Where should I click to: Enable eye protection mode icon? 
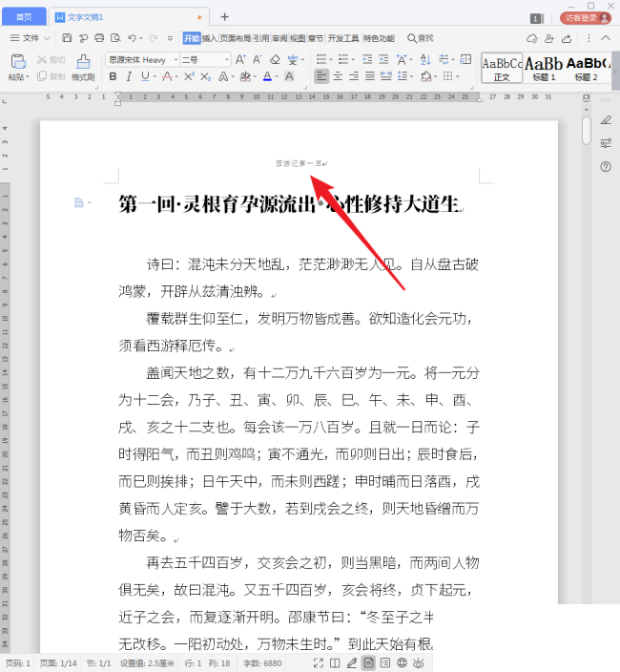coord(419,663)
